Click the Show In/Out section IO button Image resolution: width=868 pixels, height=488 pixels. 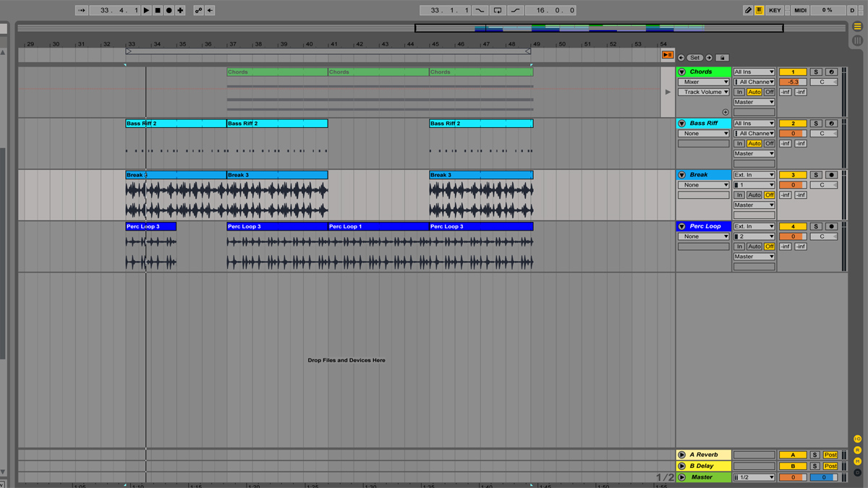(858, 439)
